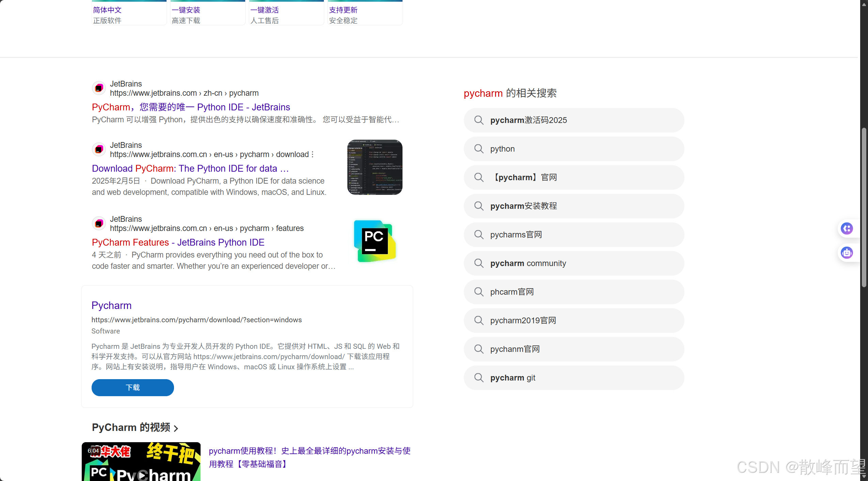Click the 一键安装 ad sitelink
This screenshot has height=481, width=868.
(x=186, y=10)
